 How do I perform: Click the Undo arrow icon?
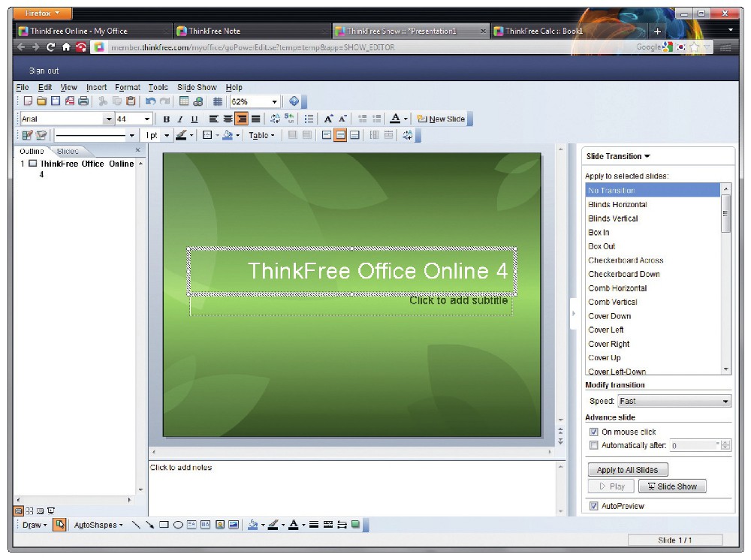150,101
